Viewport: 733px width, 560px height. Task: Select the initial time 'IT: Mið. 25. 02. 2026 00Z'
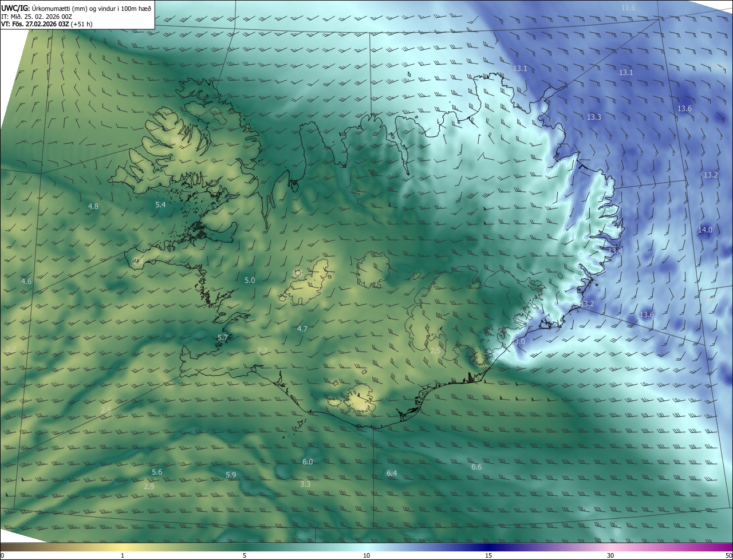click(37, 16)
